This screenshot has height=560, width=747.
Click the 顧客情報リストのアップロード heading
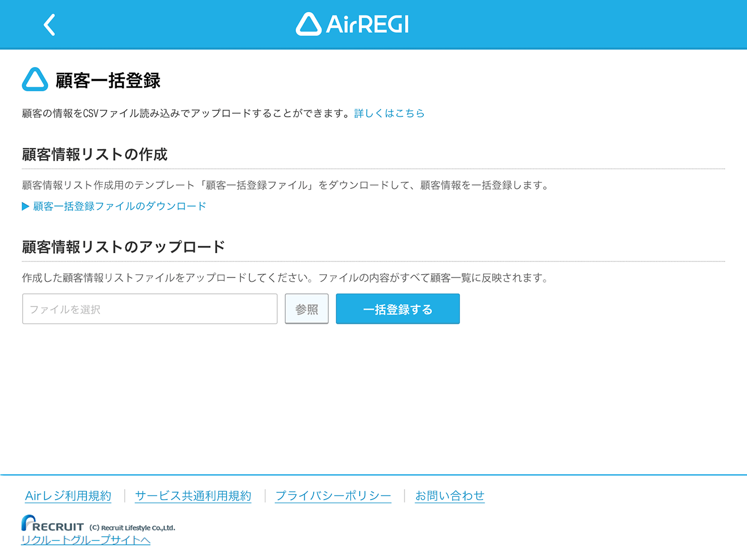pyautogui.click(x=124, y=247)
